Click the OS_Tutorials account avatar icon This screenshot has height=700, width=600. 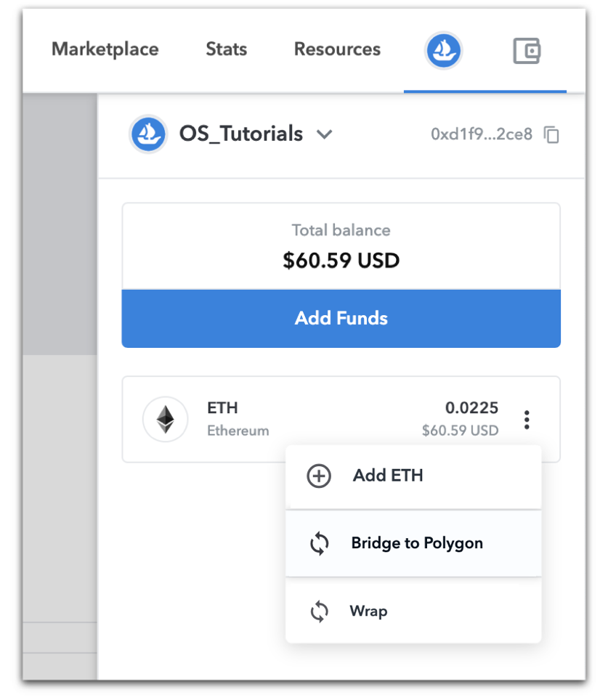[149, 134]
